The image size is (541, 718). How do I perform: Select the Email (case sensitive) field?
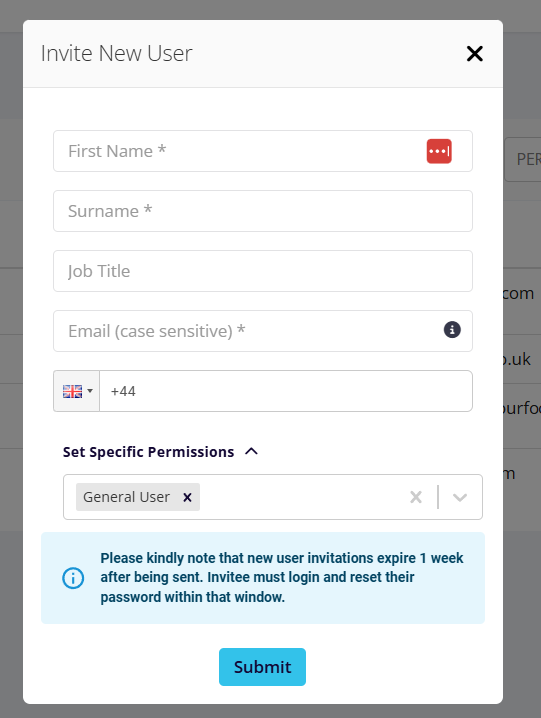pyautogui.click(x=263, y=331)
